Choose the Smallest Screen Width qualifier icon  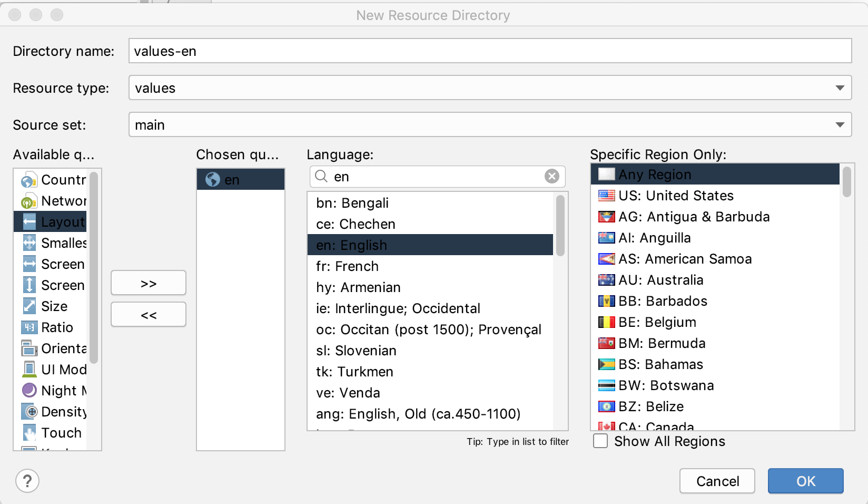click(x=29, y=243)
